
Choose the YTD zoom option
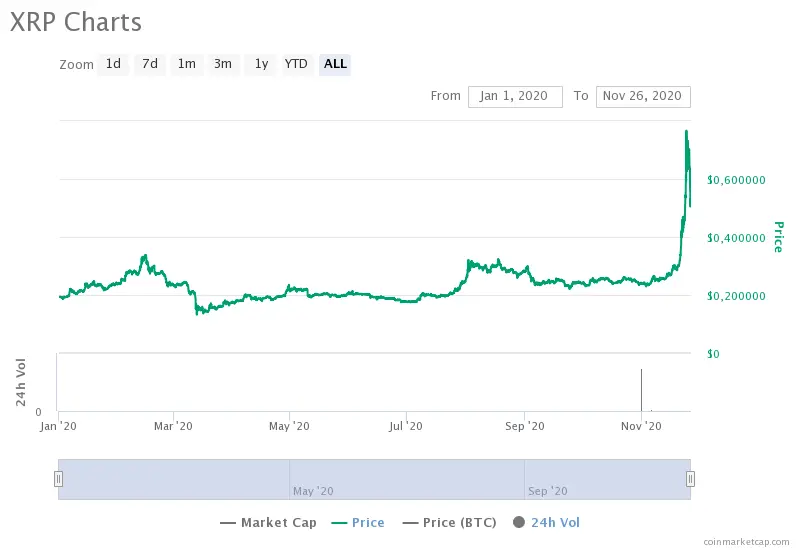[x=296, y=64]
